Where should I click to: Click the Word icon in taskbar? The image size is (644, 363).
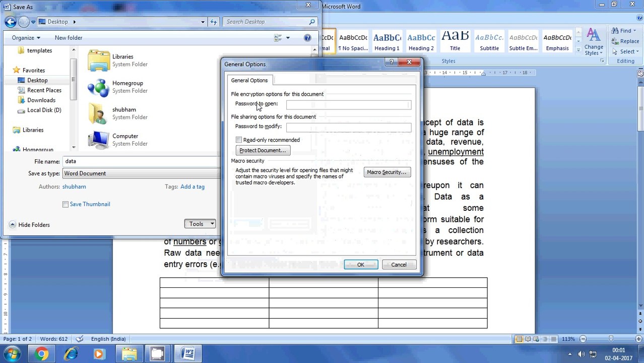(x=188, y=354)
